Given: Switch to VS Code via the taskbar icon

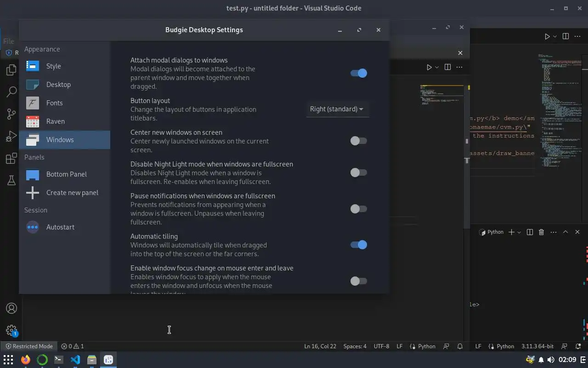Looking at the screenshot, I should pyautogui.click(x=75, y=360).
